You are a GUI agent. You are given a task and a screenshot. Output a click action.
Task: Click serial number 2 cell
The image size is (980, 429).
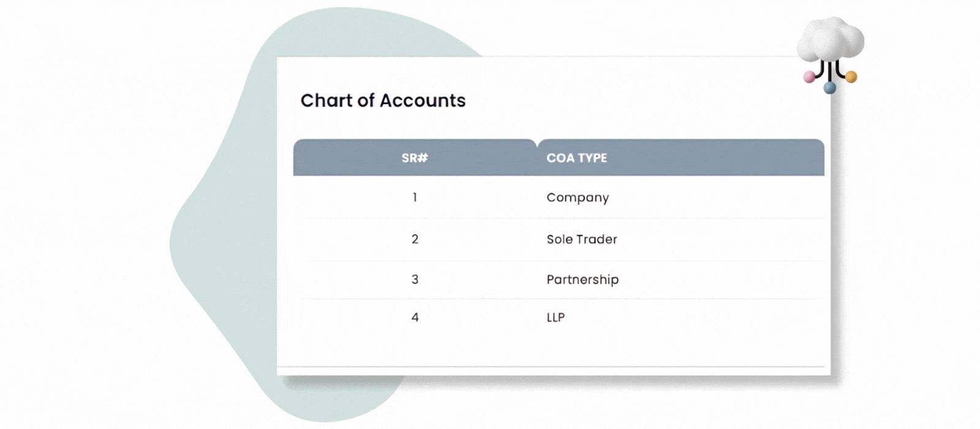[x=415, y=240]
